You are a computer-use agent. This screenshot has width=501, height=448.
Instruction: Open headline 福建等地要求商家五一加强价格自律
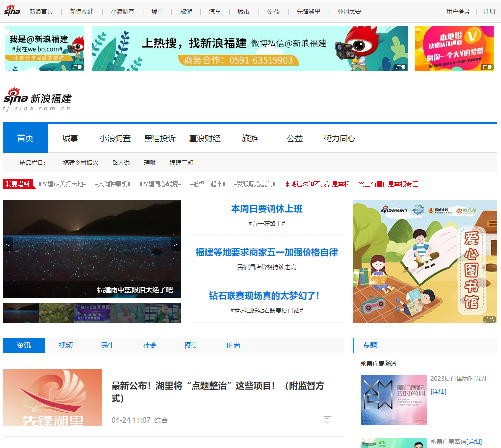point(267,252)
